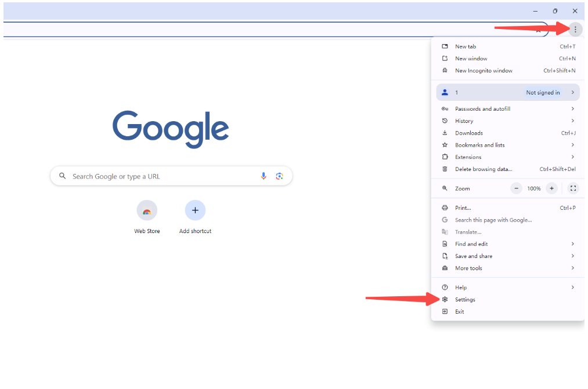Expand More tools submenu arrow
The width and height of the screenshot is (588, 389).
click(x=573, y=268)
